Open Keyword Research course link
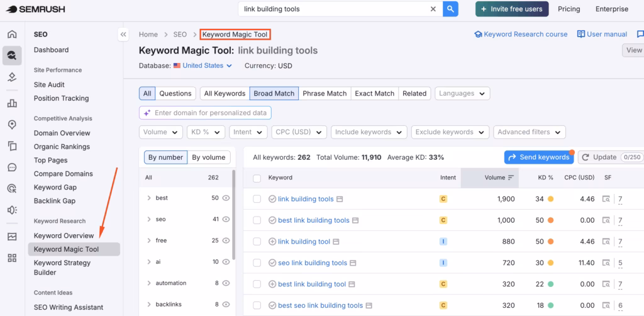The width and height of the screenshot is (644, 316). coord(521,34)
